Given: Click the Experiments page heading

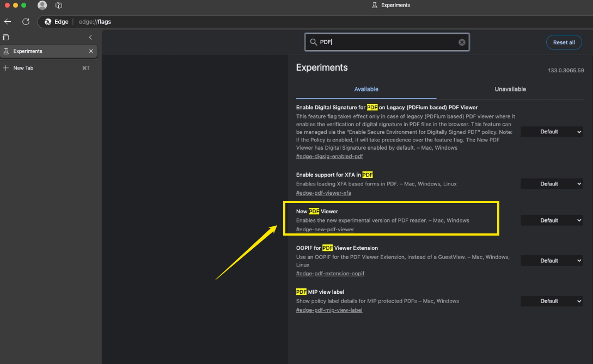Looking at the screenshot, I should click(322, 67).
